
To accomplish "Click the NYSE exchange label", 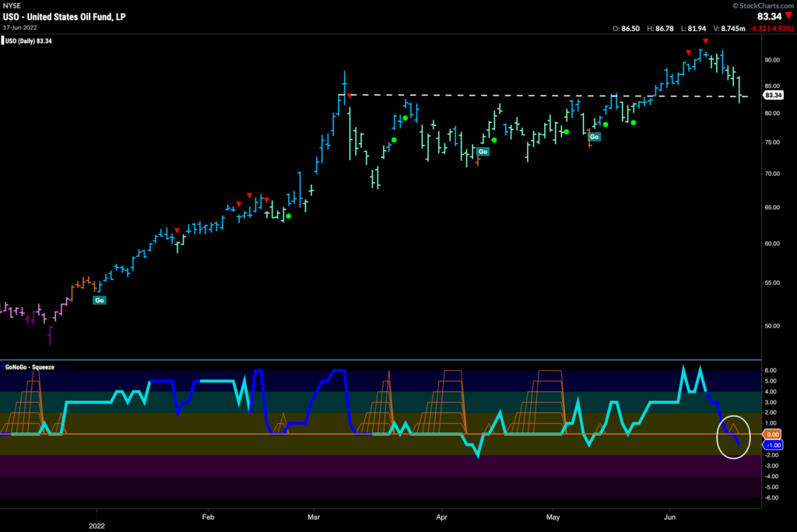I will pyautogui.click(x=12, y=5).
